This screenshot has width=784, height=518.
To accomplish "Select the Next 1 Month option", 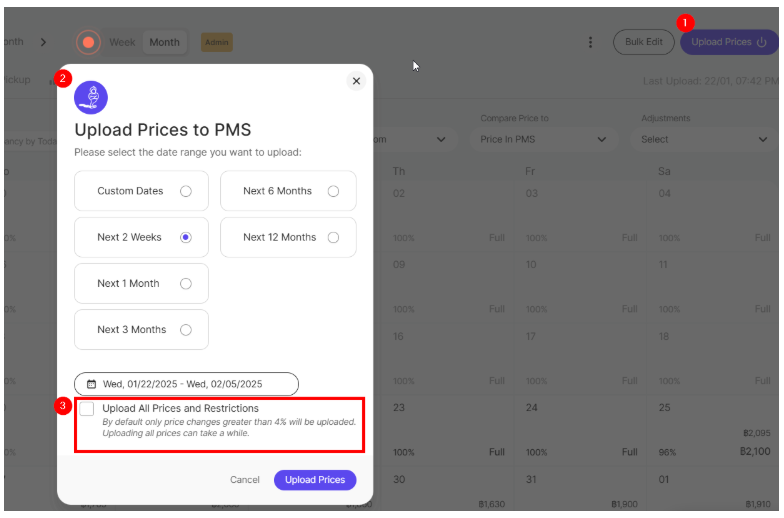I will tap(186, 284).
